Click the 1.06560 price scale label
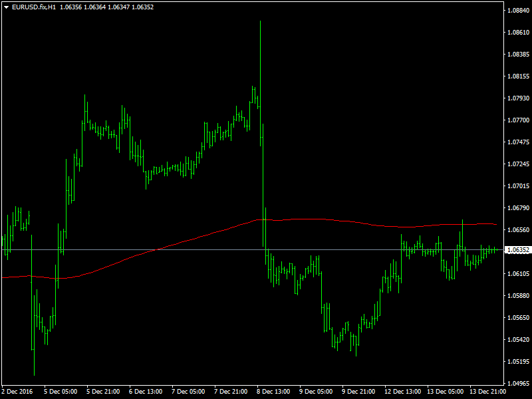The width and height of the screenshot is (532, 399). pos(518,230)
